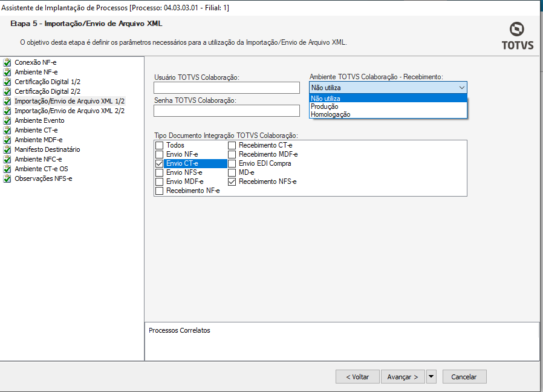
Task: Collapse the Ambiente TOTVS Colaboração Recebimento combo box
Action: (461, 88)
